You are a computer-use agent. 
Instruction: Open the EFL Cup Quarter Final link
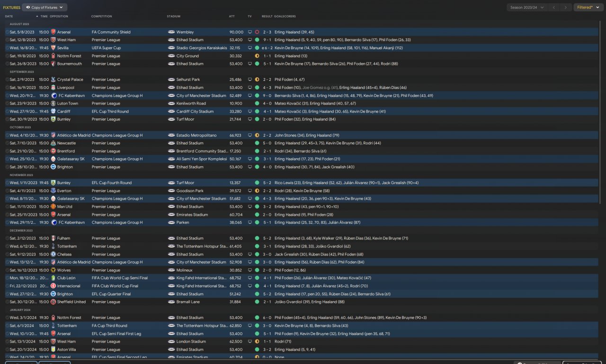pos(111,294)
